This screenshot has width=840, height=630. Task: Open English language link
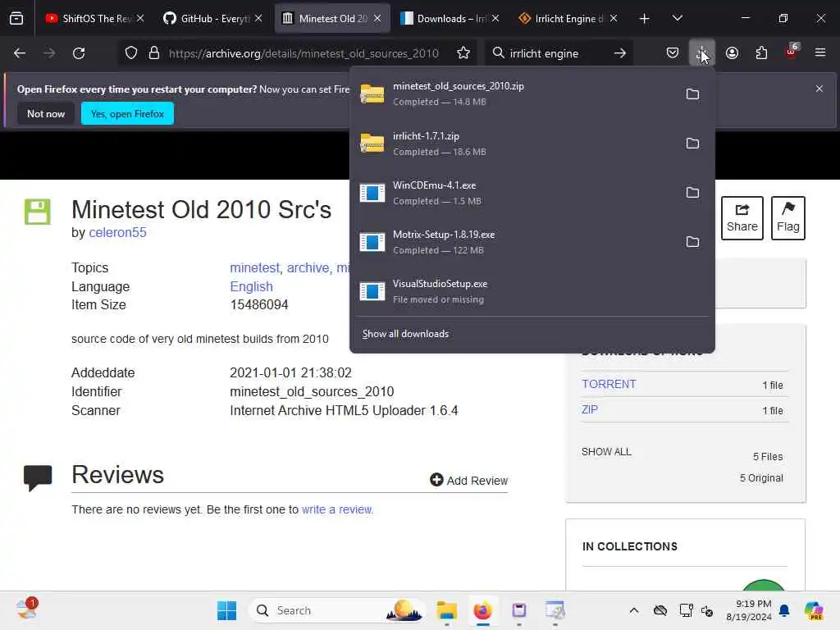tap(251, 286)
